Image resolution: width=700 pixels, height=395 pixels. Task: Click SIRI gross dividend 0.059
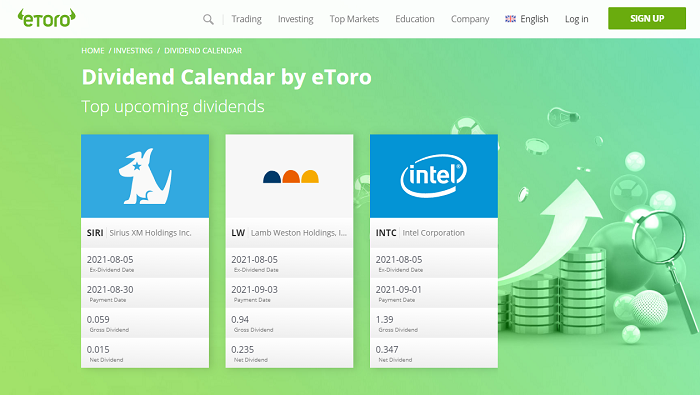(98, 320)
